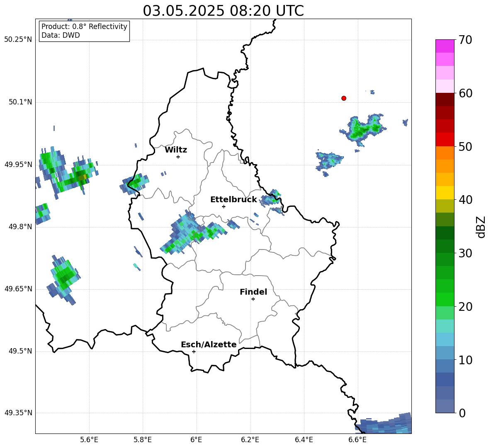Click the 6.6°E longitude label
Image resolution: width=491 pixels, height=448 pixels.
[357, 440]
